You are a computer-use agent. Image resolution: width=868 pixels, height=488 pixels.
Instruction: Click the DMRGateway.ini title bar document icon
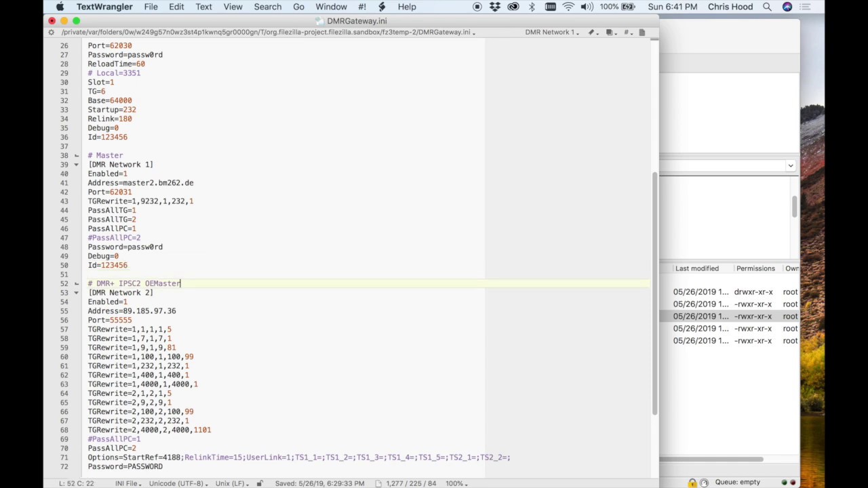click(320, 21)
